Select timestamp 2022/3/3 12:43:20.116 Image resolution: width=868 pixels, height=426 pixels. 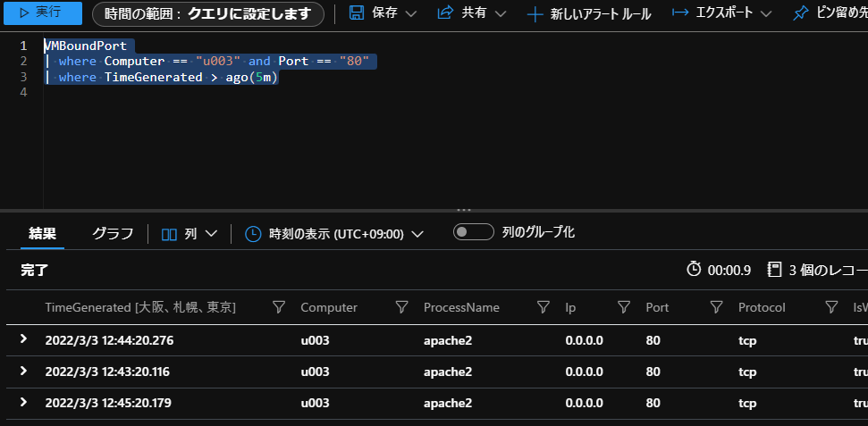point(107,372)
